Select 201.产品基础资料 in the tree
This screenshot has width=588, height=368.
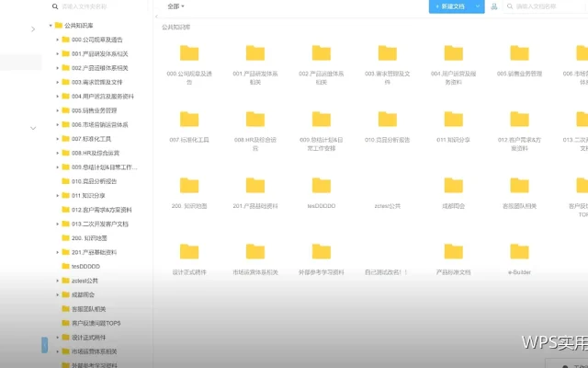coord(94,252)
